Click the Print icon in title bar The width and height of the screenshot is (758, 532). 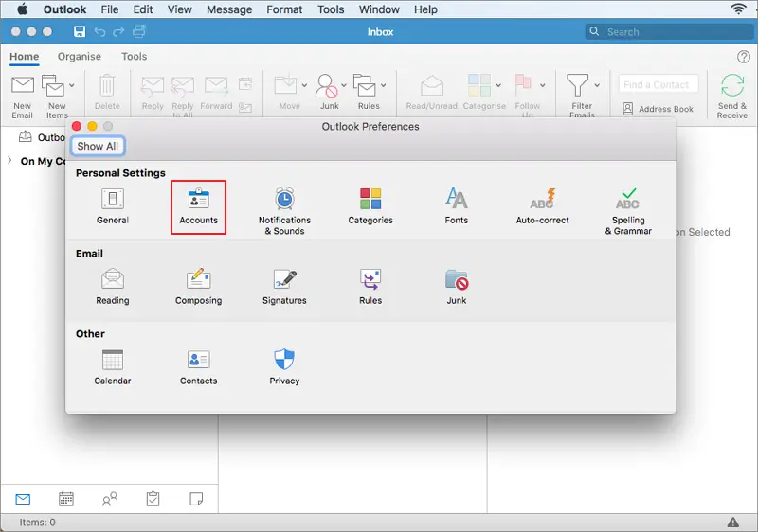click(139, 32)
